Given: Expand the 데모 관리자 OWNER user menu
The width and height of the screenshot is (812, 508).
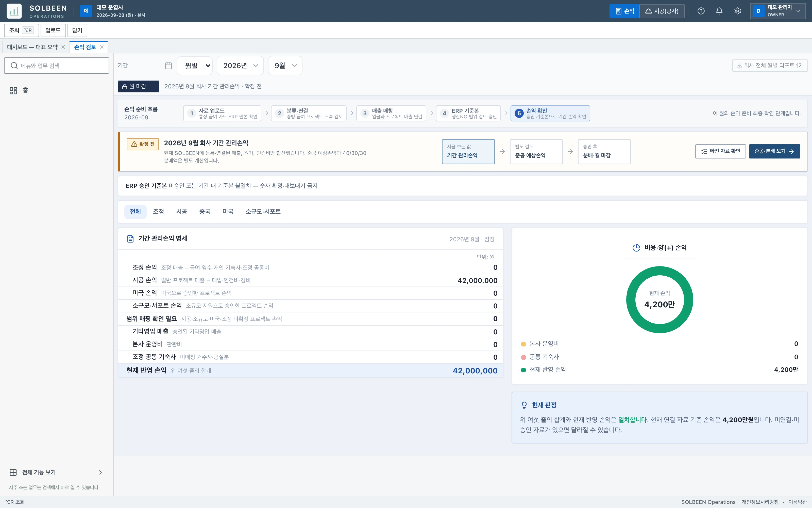Looking at the screenshot, I should coord(778,11).
